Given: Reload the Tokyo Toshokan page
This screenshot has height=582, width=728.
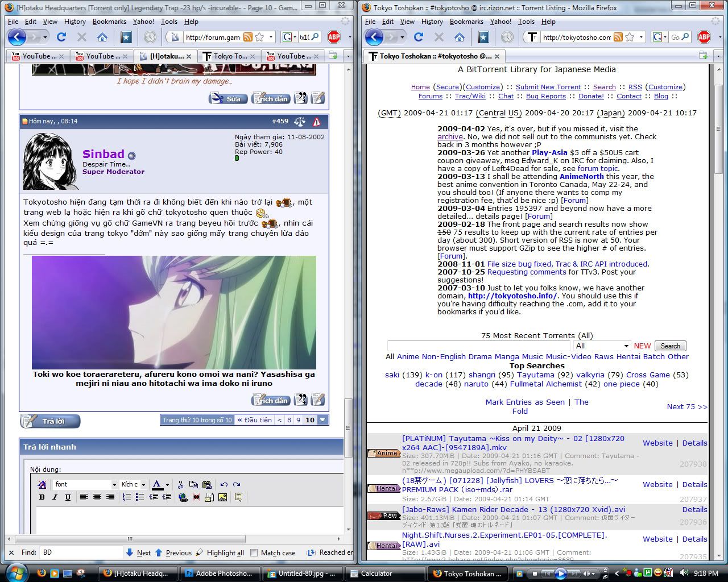Looking at the screenshot, I should pos(419,37).
